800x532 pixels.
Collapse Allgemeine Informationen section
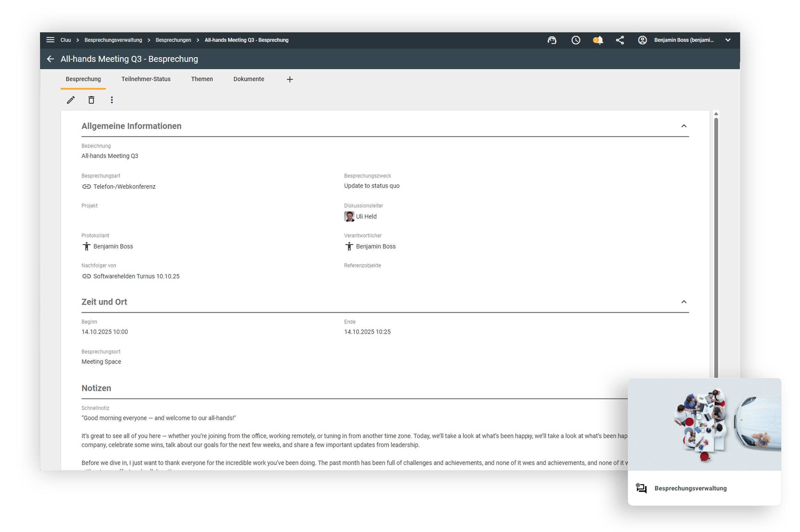[684, 126]
